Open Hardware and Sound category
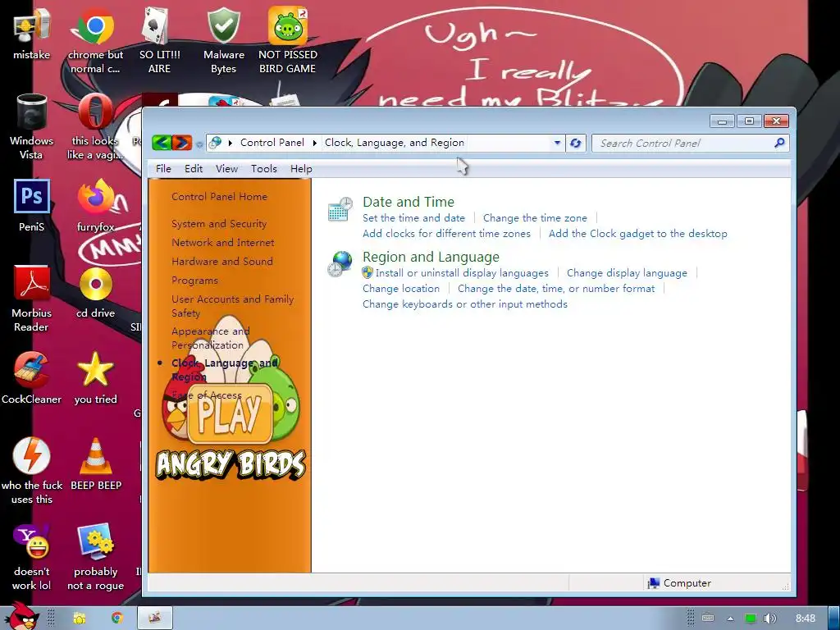Image resolution: width=840 pixels, height=630 pixels. tap(222, 262)
